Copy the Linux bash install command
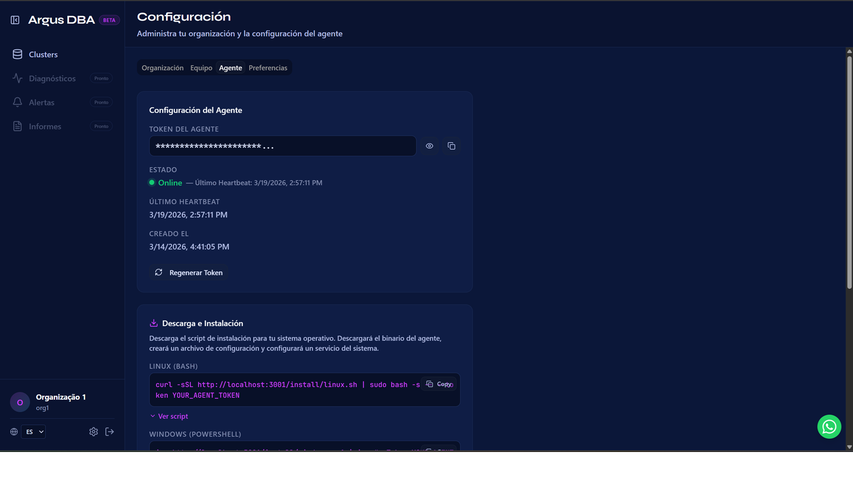 (x=439, y=384)
